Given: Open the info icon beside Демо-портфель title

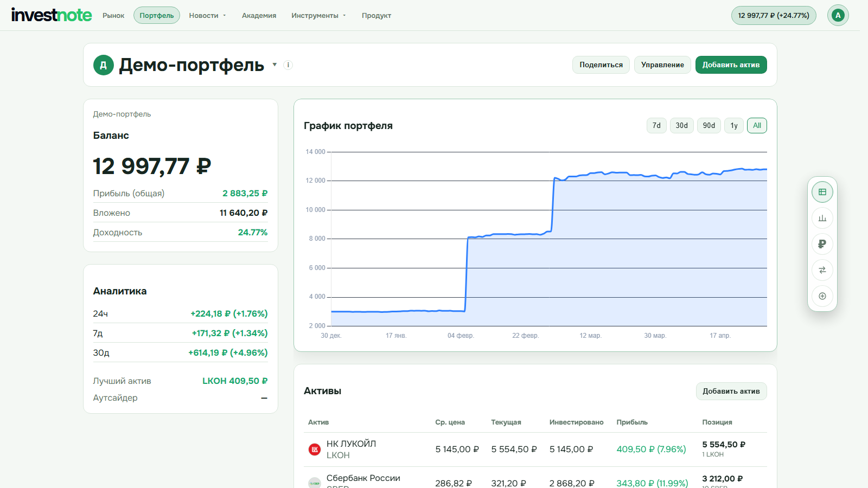Looking at the screenshot, I should click(x=288, y=65).
